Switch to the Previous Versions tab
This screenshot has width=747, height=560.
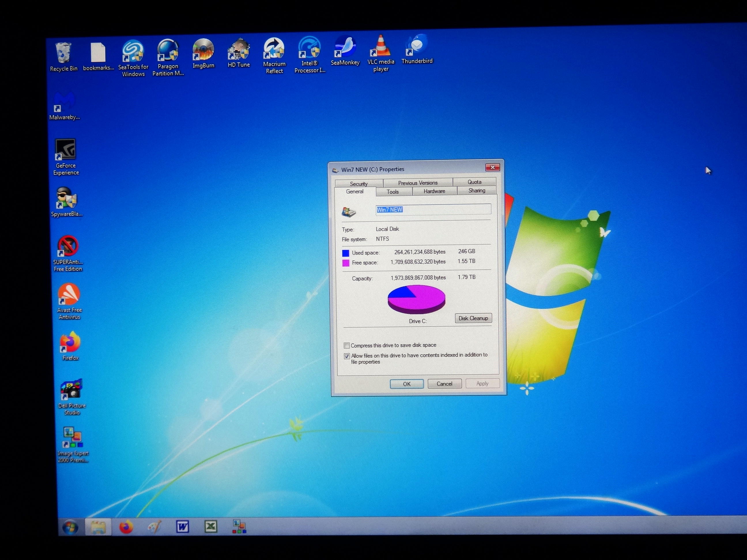point(418,183)
